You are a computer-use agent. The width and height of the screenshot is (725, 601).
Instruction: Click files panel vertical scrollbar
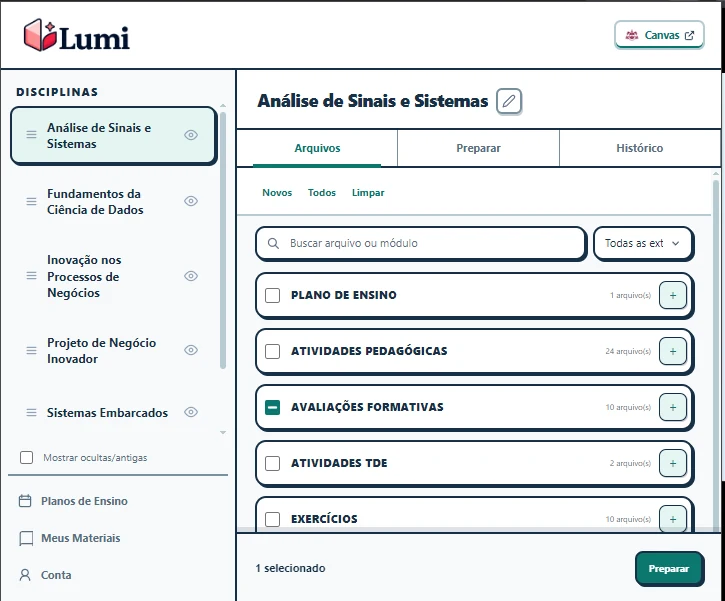pos(716,354)
